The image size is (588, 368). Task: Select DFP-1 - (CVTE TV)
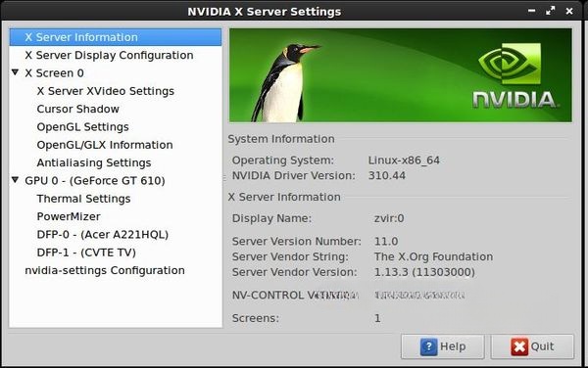(86, 253)
